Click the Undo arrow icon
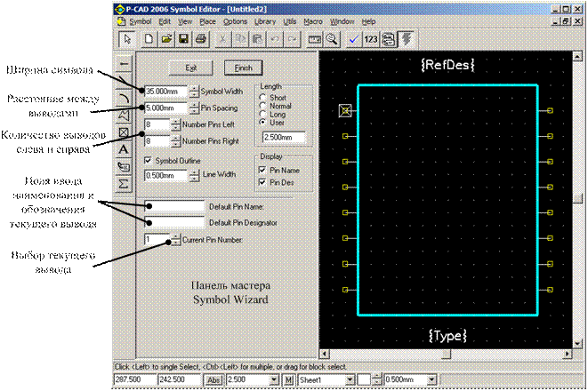The height and width of the screenshot is (391, 588). 275,39
